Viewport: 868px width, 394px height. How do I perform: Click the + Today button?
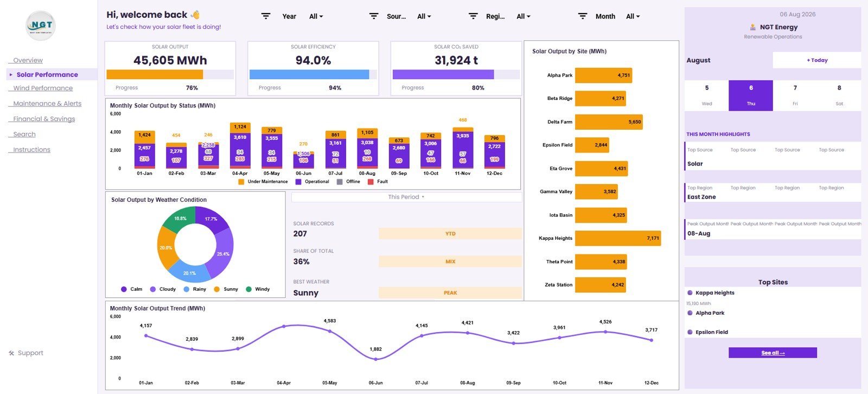point(817,60)
